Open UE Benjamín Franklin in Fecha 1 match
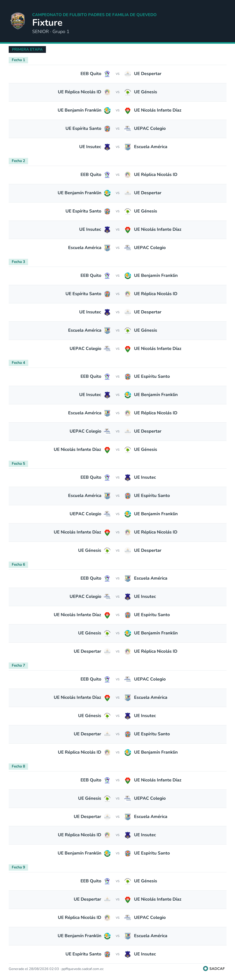The width and height of the screenshot is (235, 980). point(79,110)
